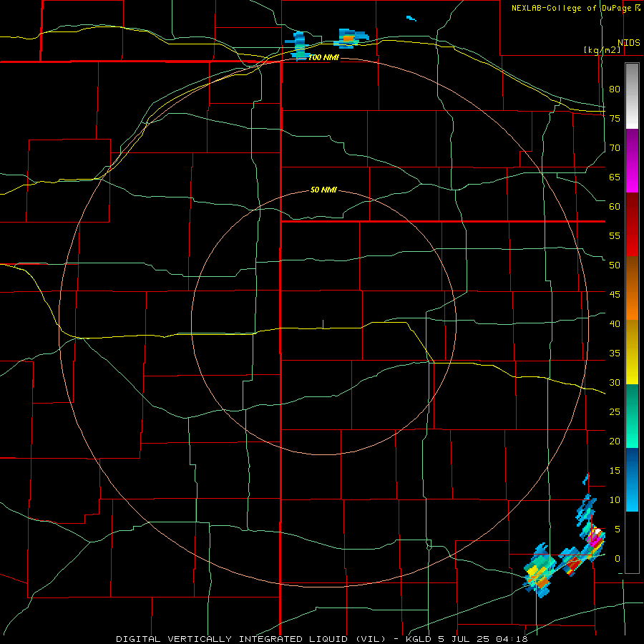Click the blue-green echo left of the 100 NMI label
This screenshot has height=644, width=644.
click(x=299, y=46)
